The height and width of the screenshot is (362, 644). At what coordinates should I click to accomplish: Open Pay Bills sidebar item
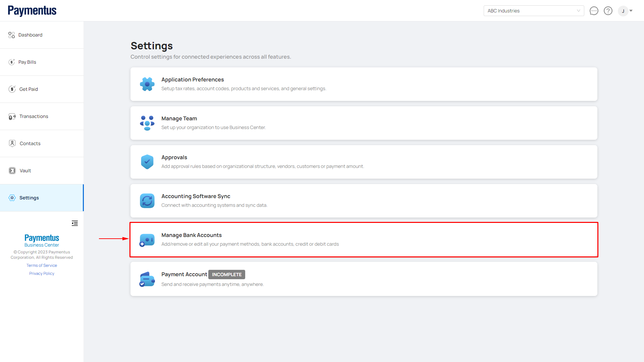pyautogui.click(x=27, y=62)
